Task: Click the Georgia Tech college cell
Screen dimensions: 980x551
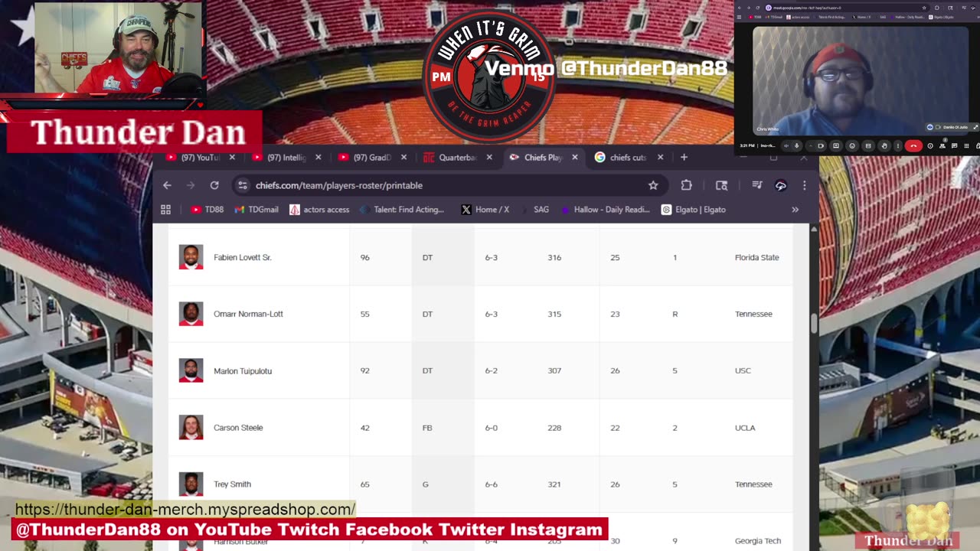Action: (758, 540)
